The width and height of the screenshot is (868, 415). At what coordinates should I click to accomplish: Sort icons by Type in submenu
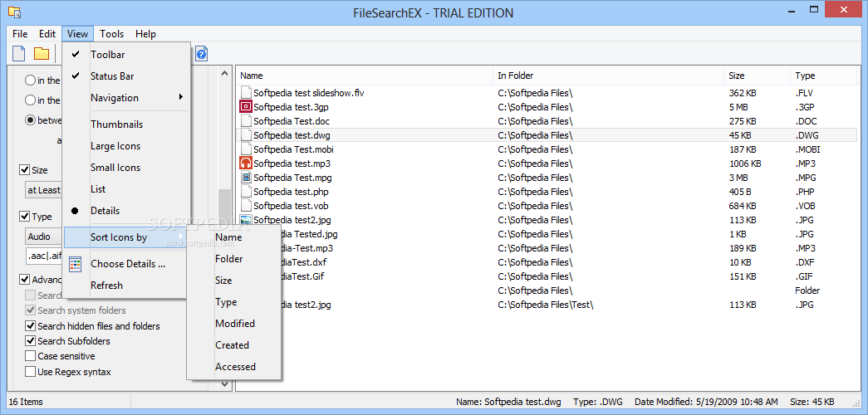click(x=233, y=302)
